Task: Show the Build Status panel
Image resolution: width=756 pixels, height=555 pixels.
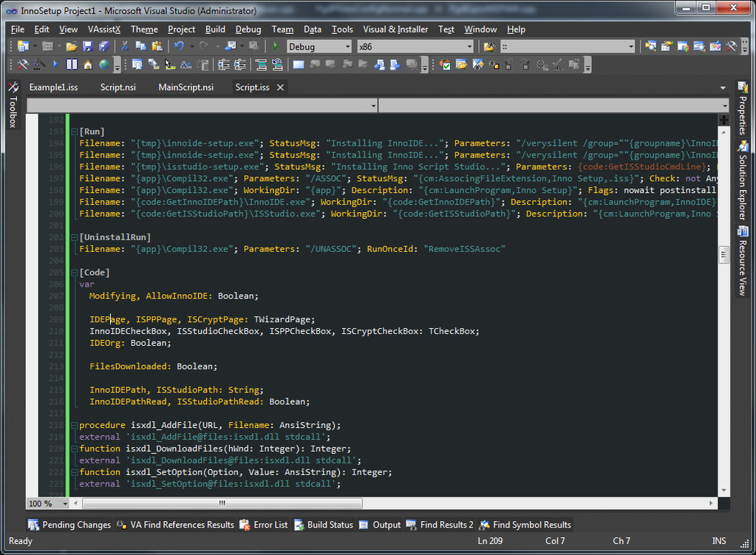Action: pyautogui.click(x=324, y=525)
